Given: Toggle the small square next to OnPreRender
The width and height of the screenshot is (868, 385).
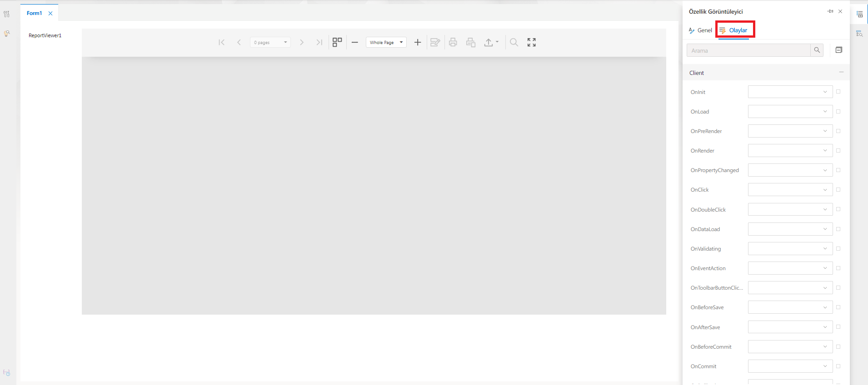Looking at the screenshot, I should [838, 131].
